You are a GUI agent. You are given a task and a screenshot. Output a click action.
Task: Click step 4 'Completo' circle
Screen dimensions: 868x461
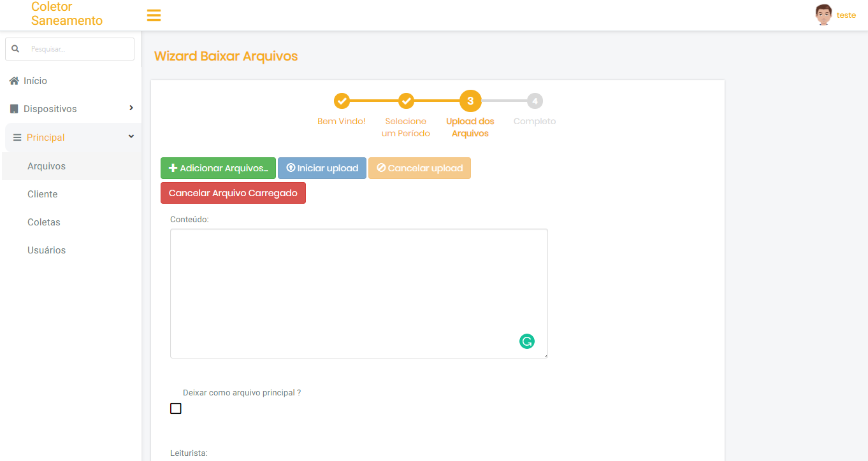[x=535, y=101]
